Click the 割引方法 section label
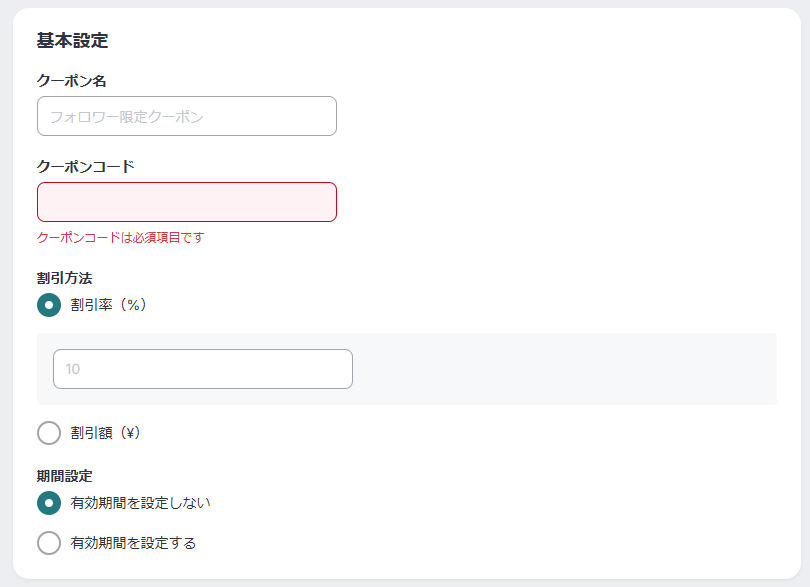 64,277
